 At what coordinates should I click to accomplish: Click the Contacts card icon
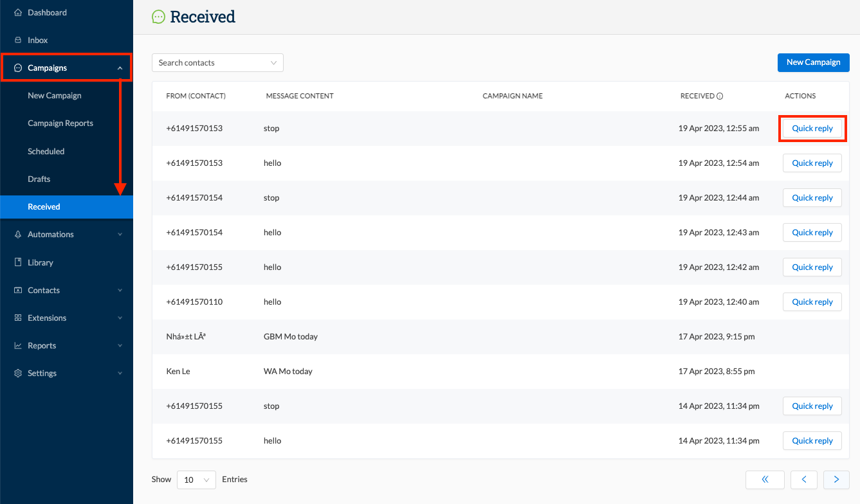coord(18,291)
